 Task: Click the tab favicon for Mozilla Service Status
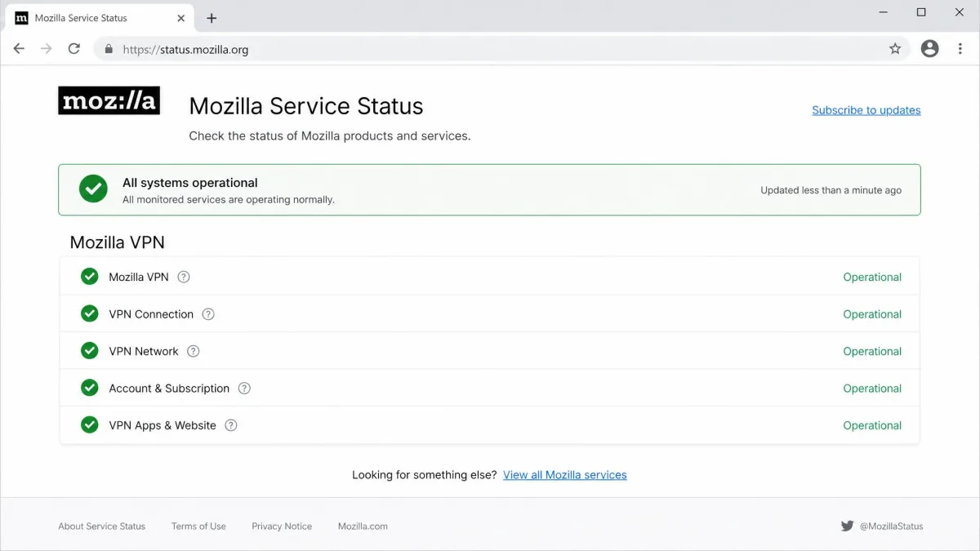click(21, 18)
